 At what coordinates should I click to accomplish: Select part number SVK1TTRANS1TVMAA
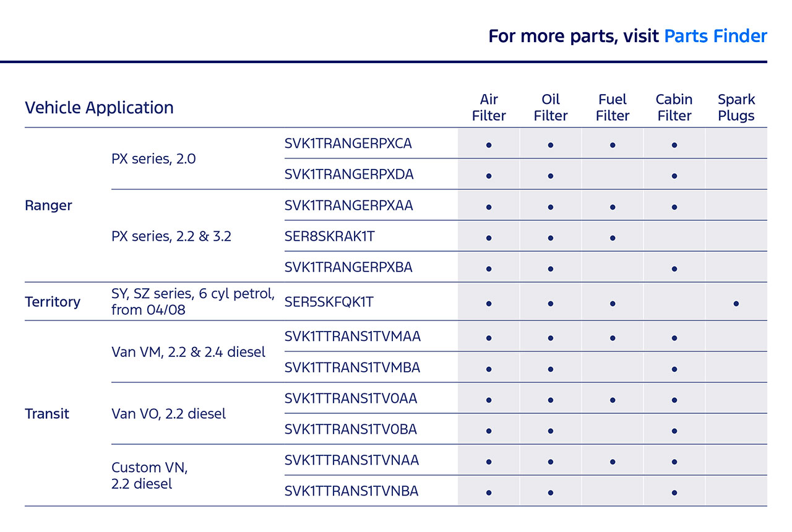[352, 337]
